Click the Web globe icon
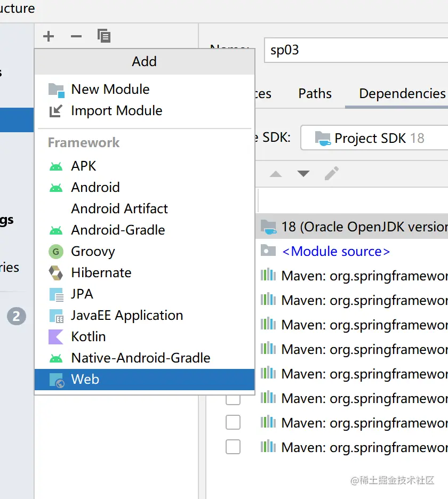This screenshot has height=499, width=448. [57, 380]
